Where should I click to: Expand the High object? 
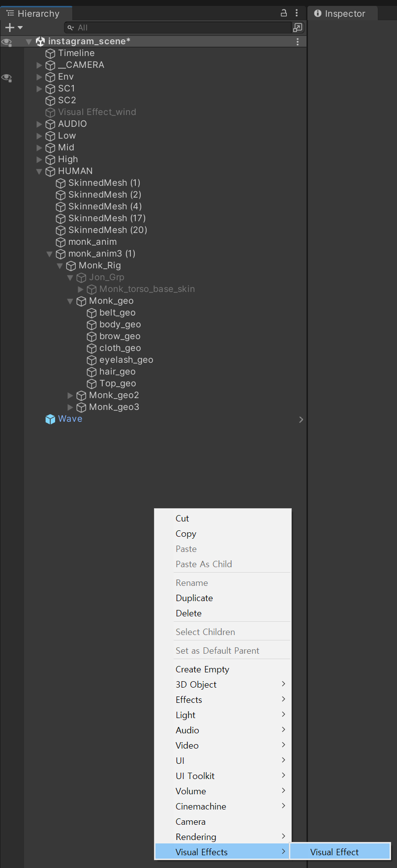[39, 159]
